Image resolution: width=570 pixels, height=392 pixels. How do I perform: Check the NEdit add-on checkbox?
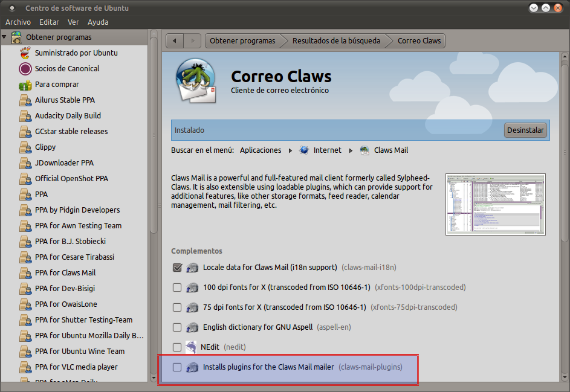(x=177, y=347)
